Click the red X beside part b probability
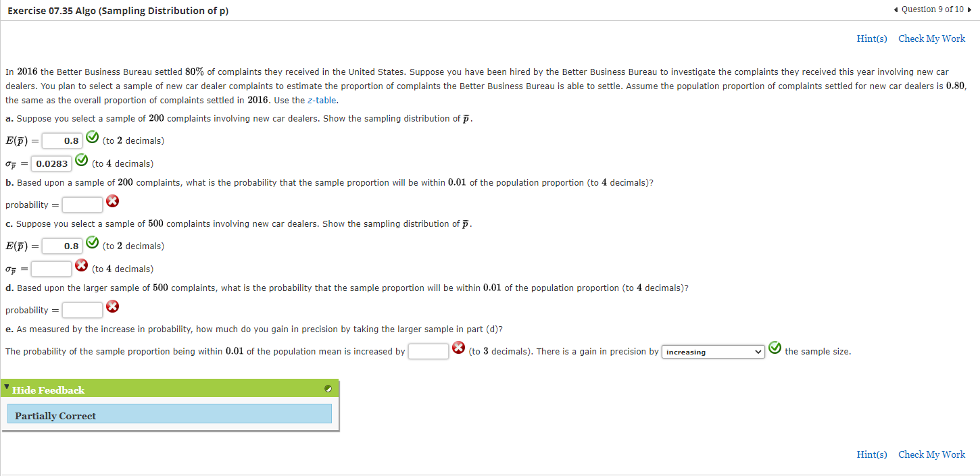980x476 pixels. [x=112, y=201]
